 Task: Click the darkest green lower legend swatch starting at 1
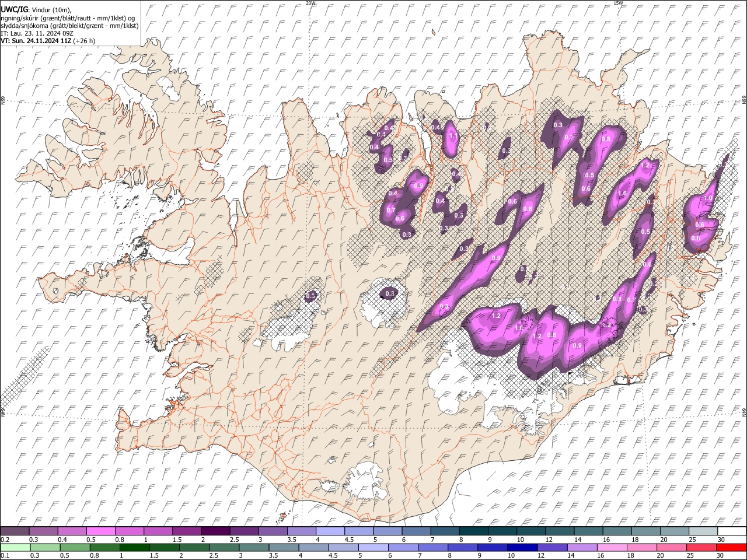[135, 547]
